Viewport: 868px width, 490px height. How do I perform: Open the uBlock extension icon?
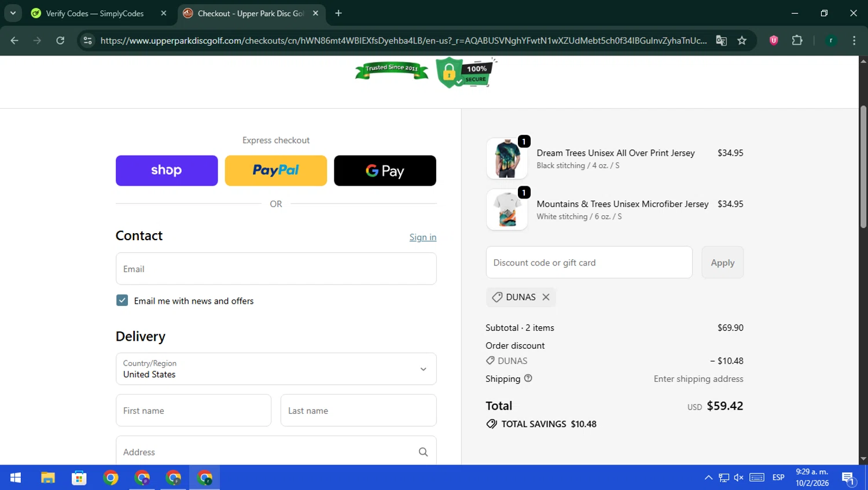pos(774,40)
